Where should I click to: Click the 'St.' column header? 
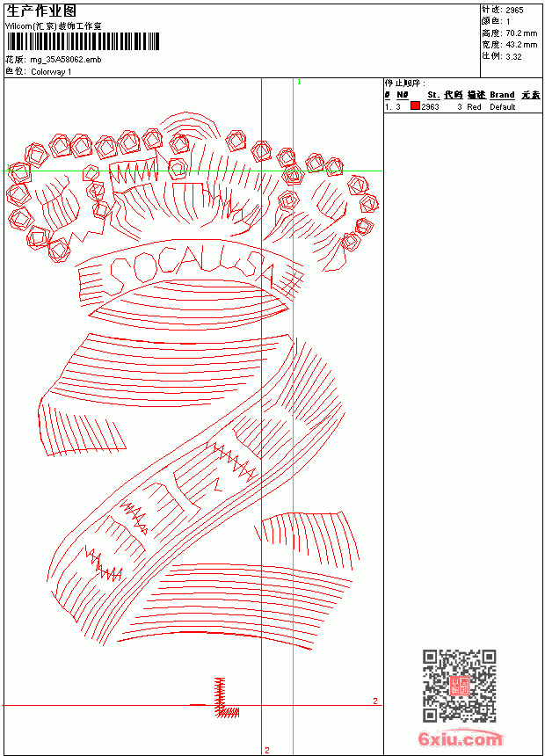pos(433,95)
